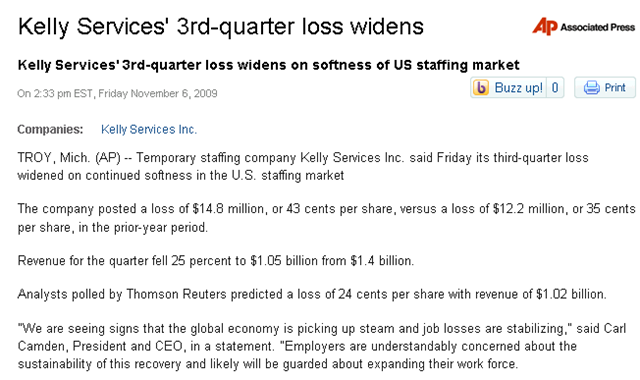Screen dimensions: 640x380
Task: Open the Kelly Services Inc. company link
Action: click(x=149, y=129)
